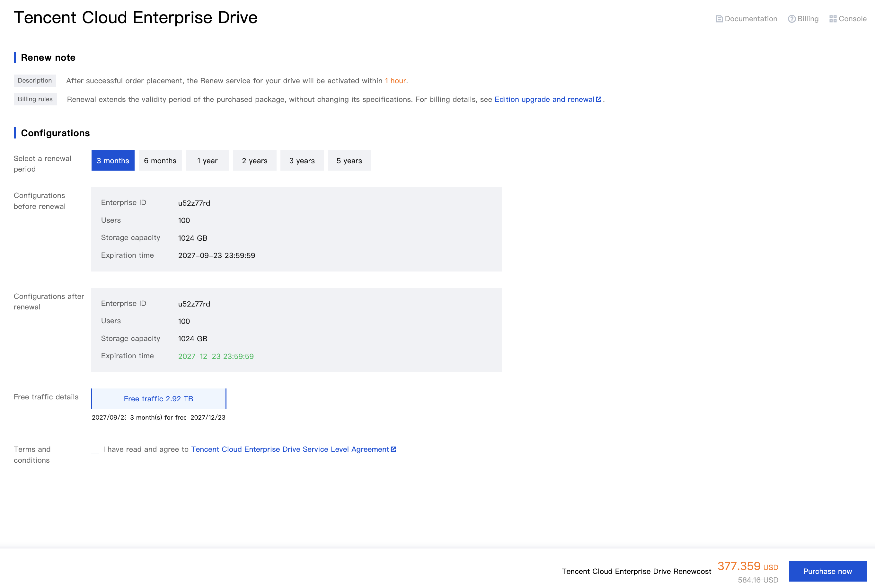Select the 5 years renewal option
This screenshot has height=588, width=875.
point(349,161)
